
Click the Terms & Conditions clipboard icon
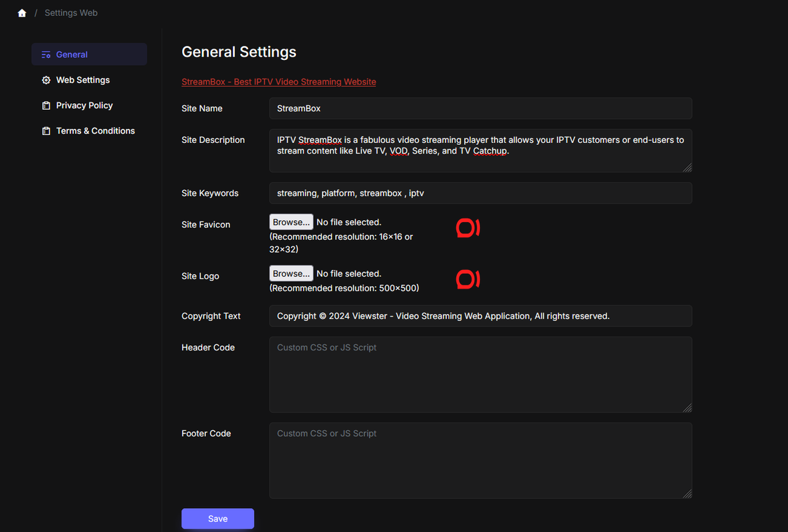pos(46,131)
